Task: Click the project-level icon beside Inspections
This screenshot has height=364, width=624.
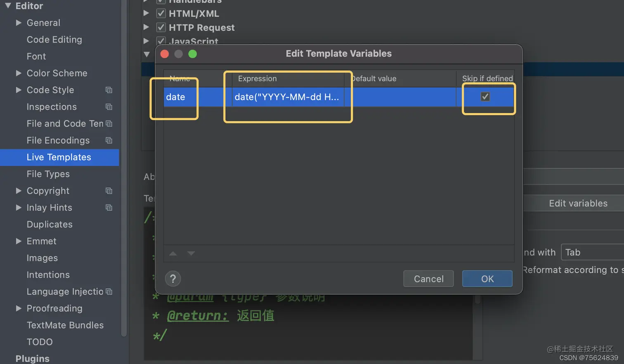Action: (109, 107)
